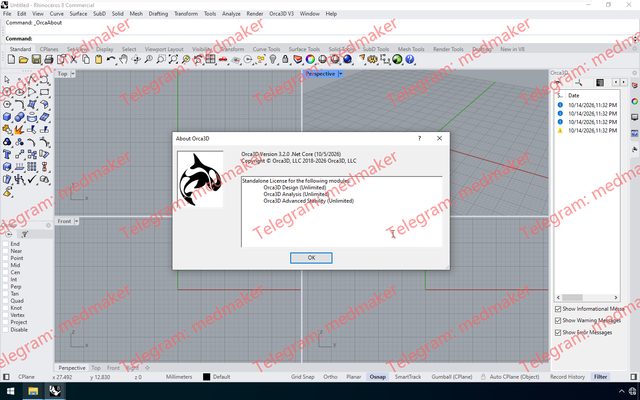Enable the End osnap checkbox

(6, 244)
